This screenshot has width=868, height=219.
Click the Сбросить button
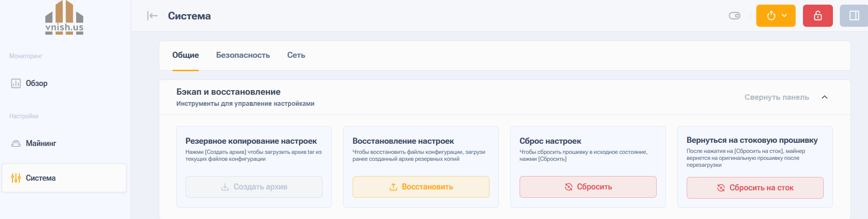588,187
